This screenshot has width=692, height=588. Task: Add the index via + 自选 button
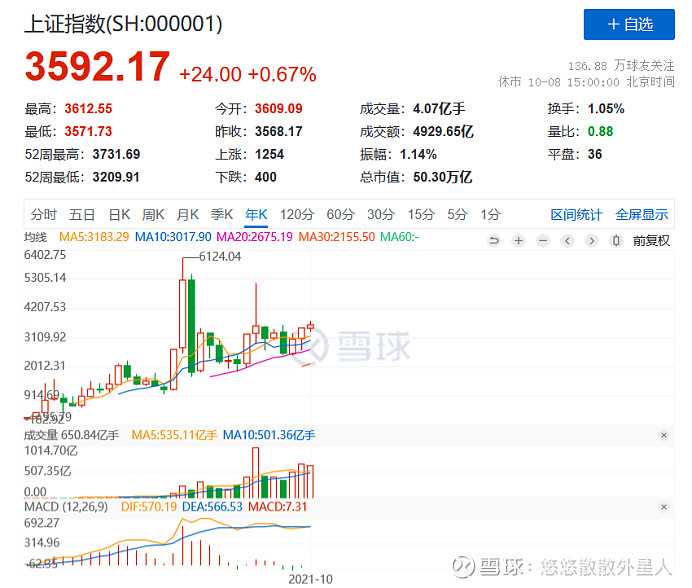point(629,24)
